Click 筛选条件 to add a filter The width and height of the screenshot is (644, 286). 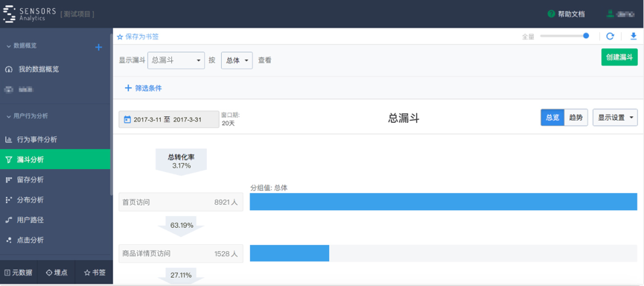point(144,88)
